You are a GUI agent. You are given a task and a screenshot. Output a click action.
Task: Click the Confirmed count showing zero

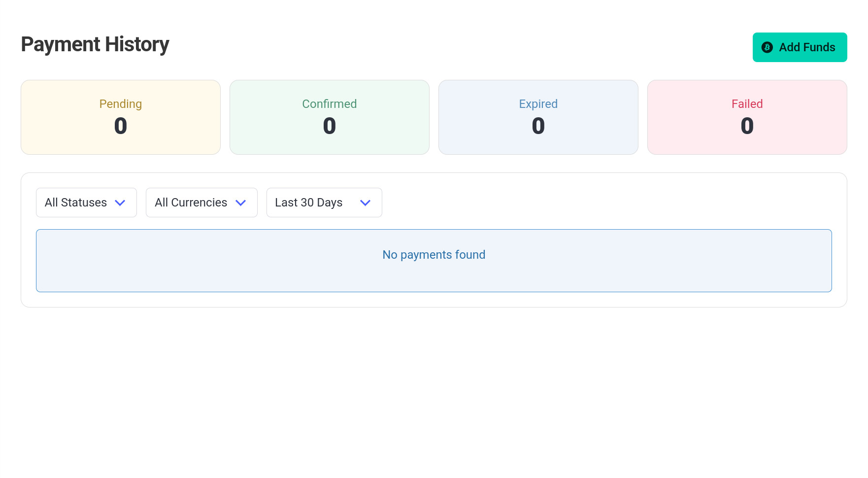[329, 126]
